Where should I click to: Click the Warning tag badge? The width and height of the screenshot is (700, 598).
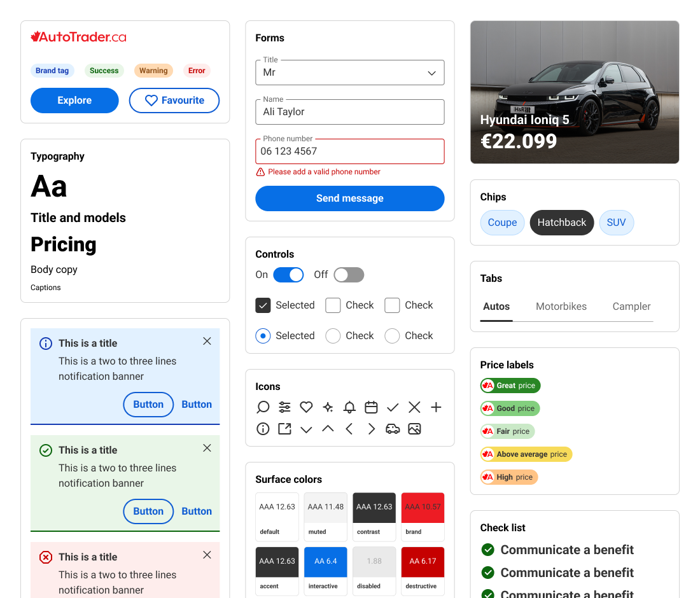point(153,71)
